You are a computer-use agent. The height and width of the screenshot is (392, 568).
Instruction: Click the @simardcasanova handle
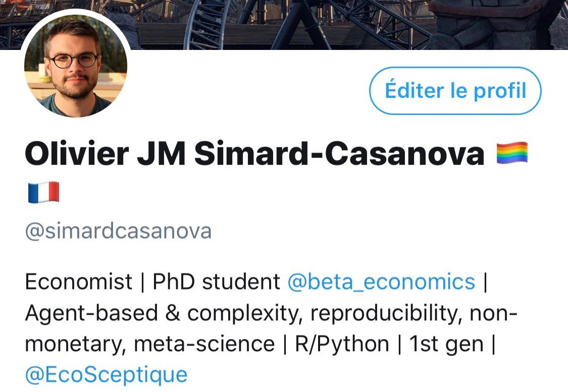pyautogui.click(x=118, y=232)
